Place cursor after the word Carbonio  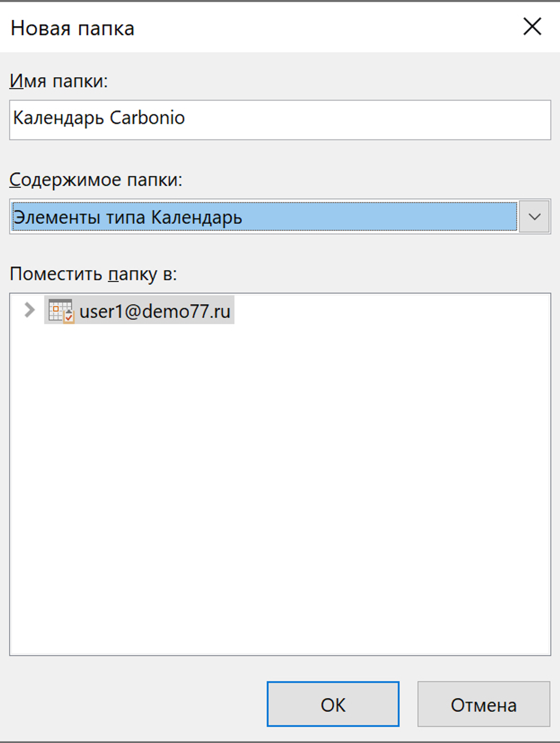[186, 119]
